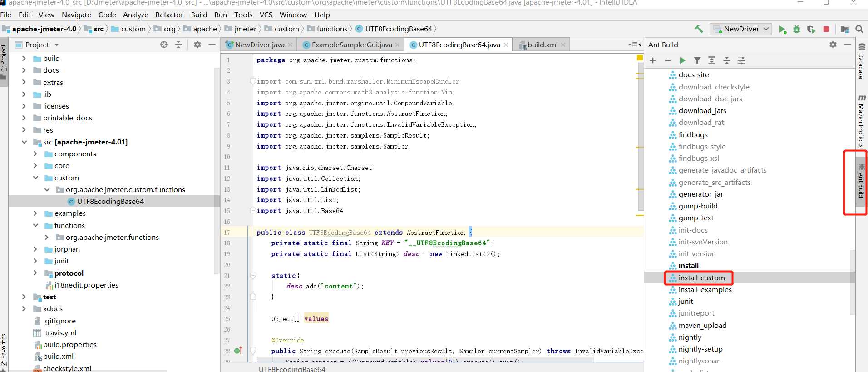Screen dimensions: 868x372
Task: Select install-custom Ant target
Action: [x=701, y=278]
